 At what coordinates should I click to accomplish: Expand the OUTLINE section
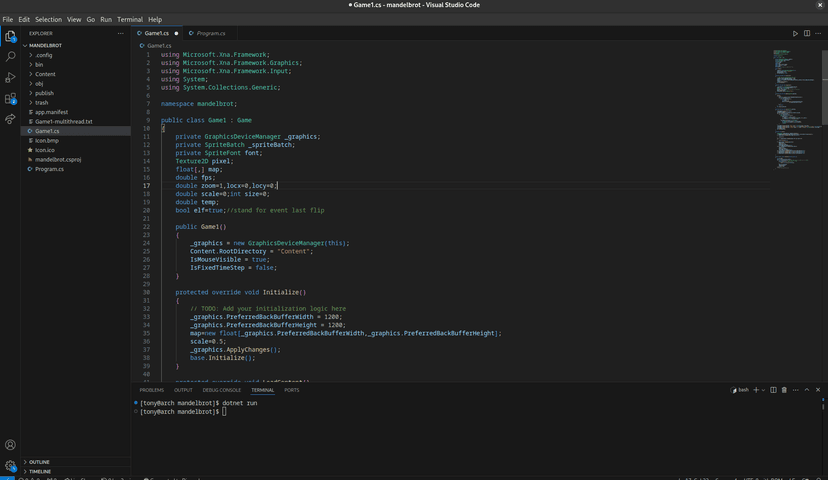tap(39, 462)
